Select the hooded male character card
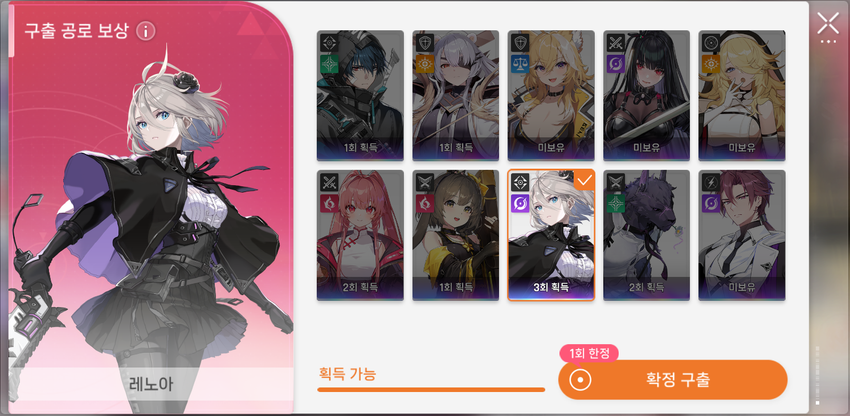 (x=360, y=95)
